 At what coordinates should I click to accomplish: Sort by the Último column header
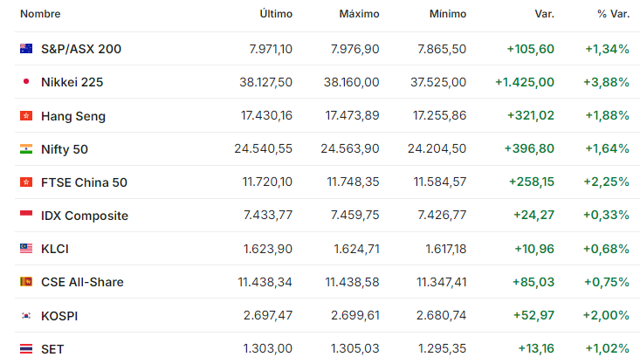coord(276,14)
